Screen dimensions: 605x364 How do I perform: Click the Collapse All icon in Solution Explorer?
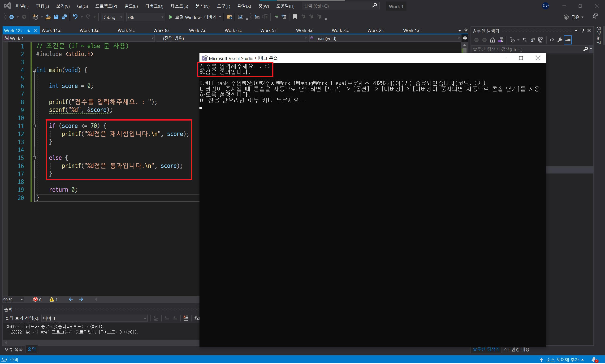click(533, 40)
